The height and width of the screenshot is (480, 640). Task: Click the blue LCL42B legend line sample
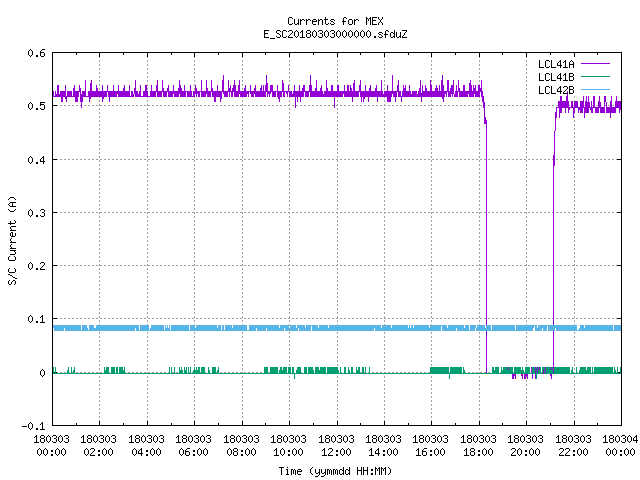pos(595,89)
